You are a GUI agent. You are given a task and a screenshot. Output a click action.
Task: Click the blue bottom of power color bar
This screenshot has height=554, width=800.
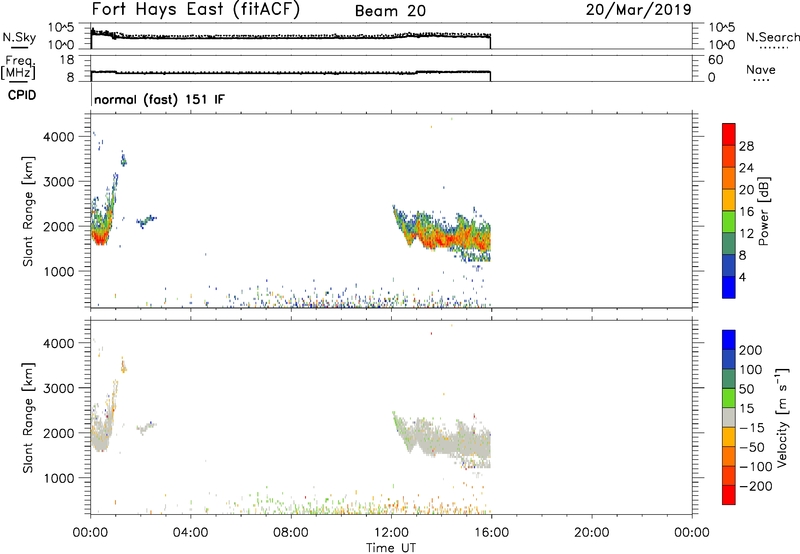point(729,287)
